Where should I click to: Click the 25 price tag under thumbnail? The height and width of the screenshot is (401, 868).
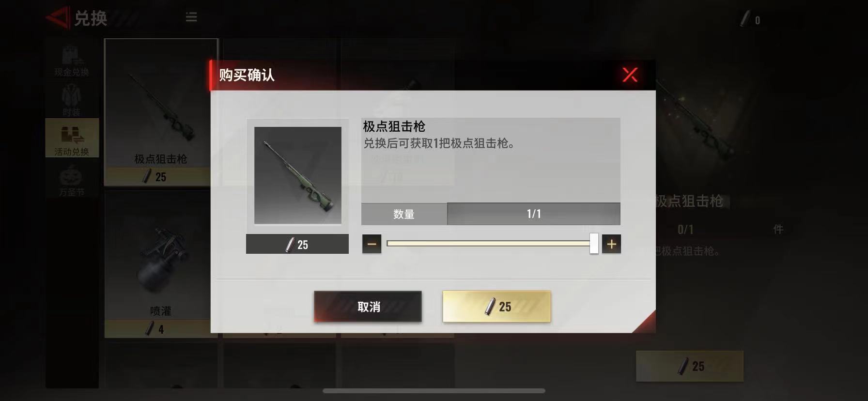tap(297, 244)
